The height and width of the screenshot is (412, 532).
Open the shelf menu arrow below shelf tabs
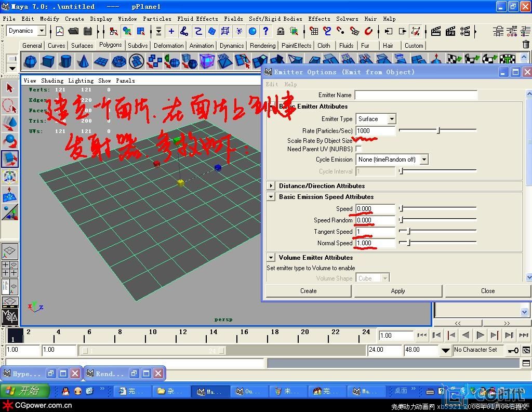click(x=12, y=68)
